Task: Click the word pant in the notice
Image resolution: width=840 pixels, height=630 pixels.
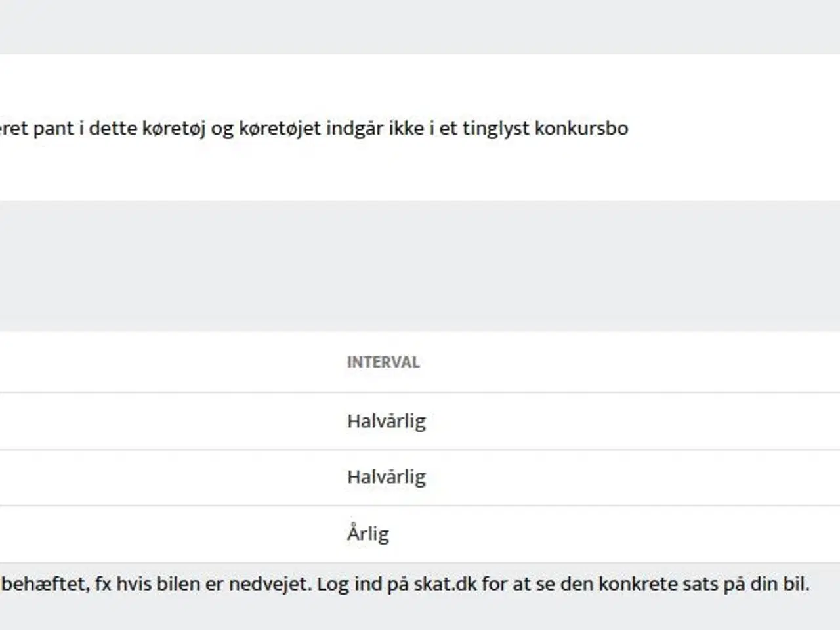Action: click(x=53, y=128)
